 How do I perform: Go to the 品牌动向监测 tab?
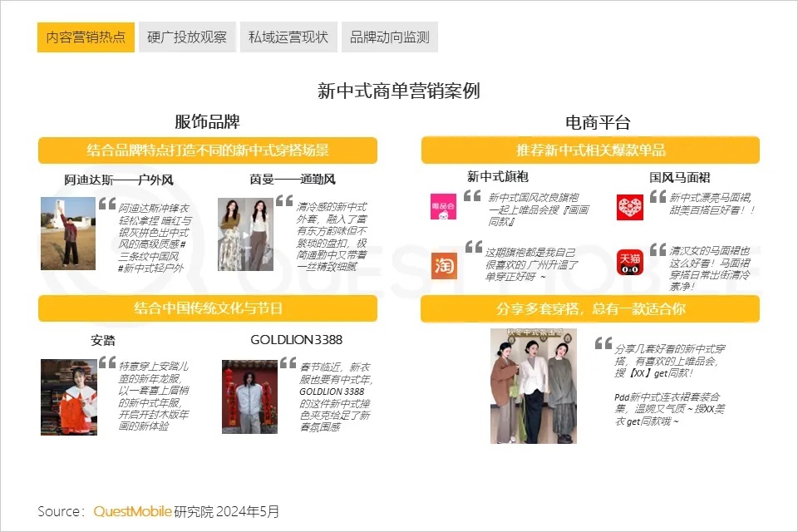click(389, 37)
